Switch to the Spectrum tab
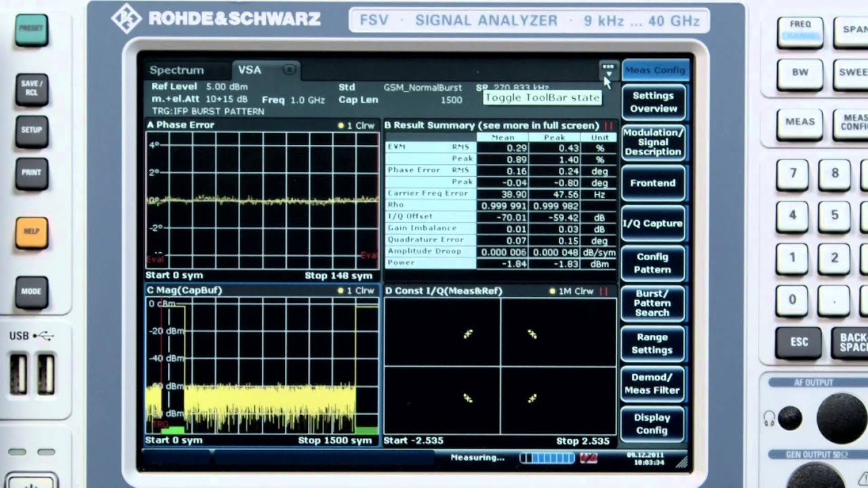 click(x=176, y=70)
